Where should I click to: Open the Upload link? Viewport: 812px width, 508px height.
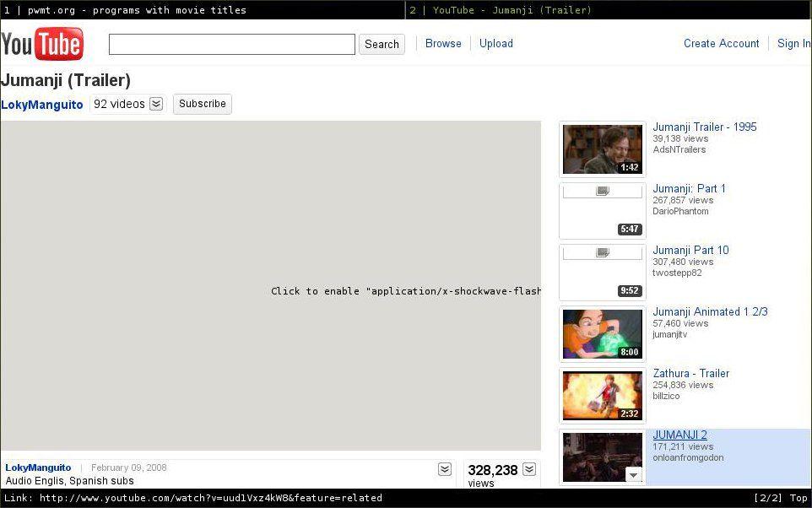(496, 44)
